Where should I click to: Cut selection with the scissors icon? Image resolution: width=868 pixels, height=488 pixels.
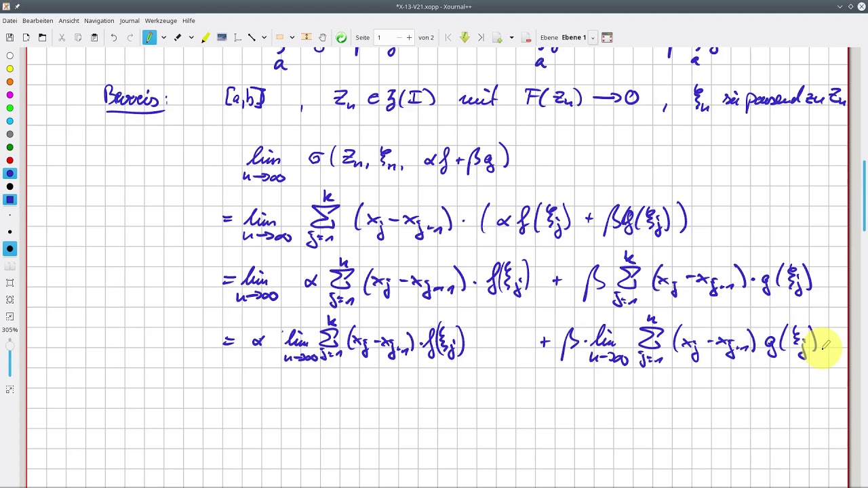coord(62,37)
